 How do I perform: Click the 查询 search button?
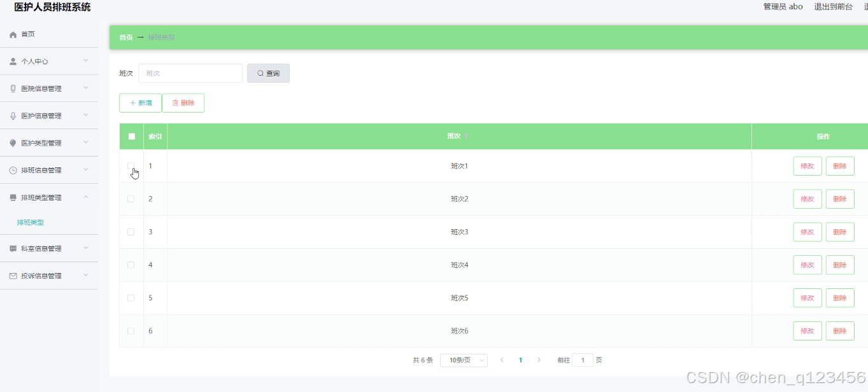pyautogui.click(x=268, y=73)
